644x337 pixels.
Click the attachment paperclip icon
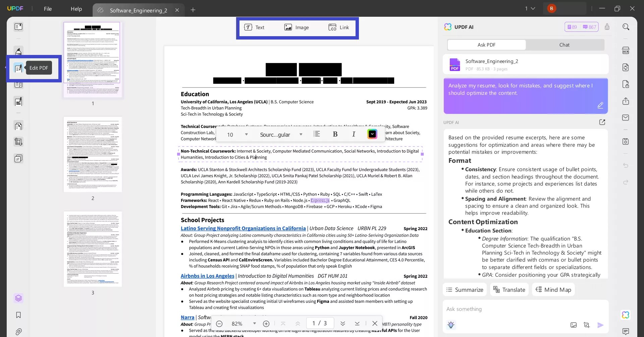18,332
